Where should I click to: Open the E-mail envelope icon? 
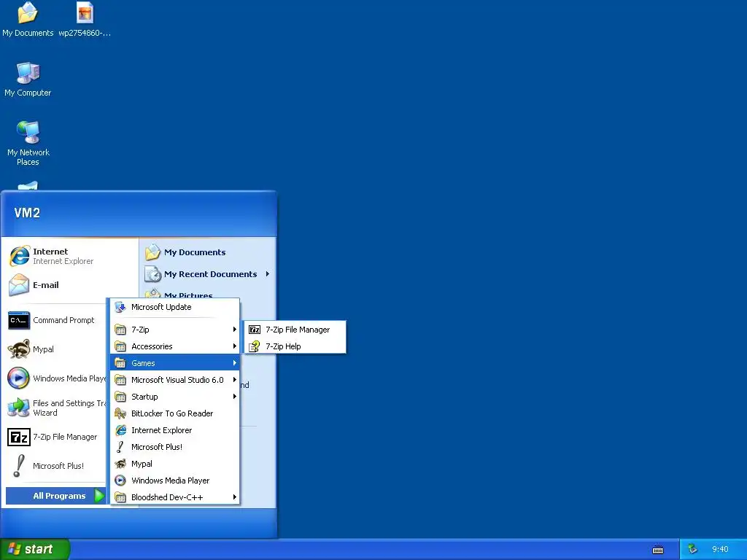click(18, 285)
